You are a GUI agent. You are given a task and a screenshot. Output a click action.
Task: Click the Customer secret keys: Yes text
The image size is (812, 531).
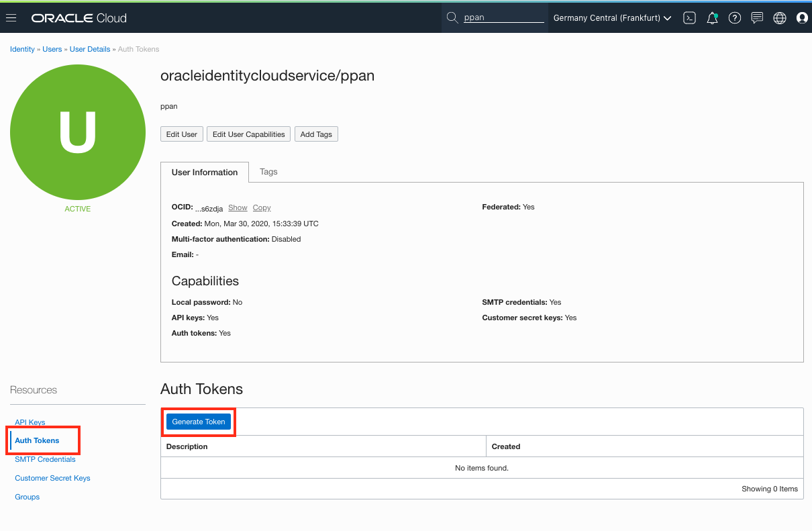[x=529, y=318]
